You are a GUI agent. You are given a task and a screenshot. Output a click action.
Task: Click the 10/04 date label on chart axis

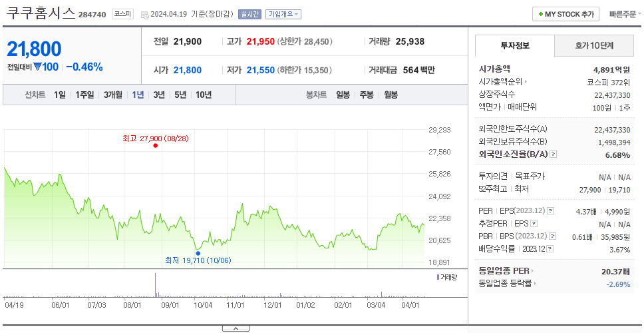point(203,306)
